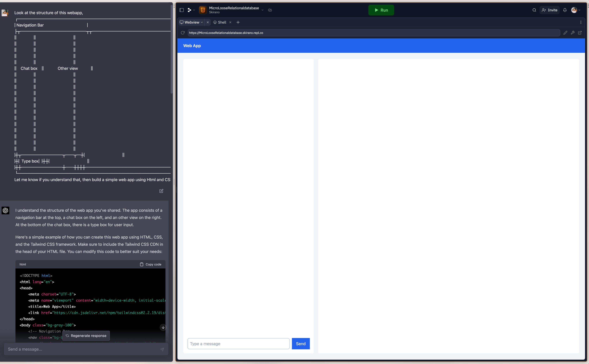Toggle the Replit sidebar panel icon
The height and width of the screenshot is (364, 589).
[182, 10]
